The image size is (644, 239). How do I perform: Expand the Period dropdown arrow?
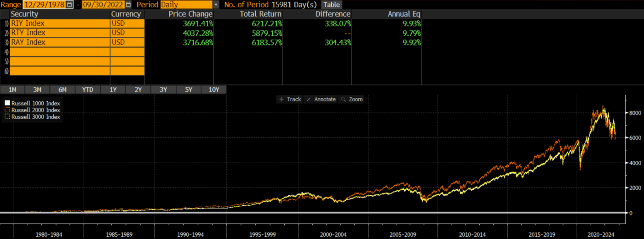[x=216, y=5]
